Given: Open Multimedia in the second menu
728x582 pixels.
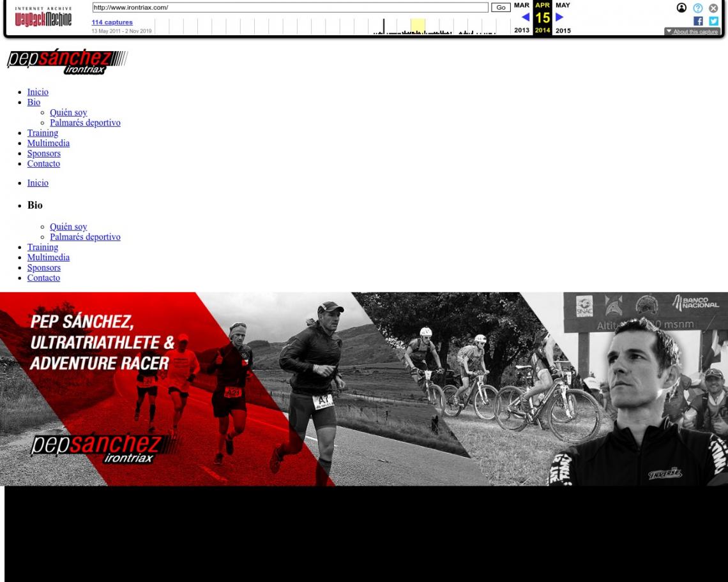Looking at the screenshot, I should tap(49, 257).
